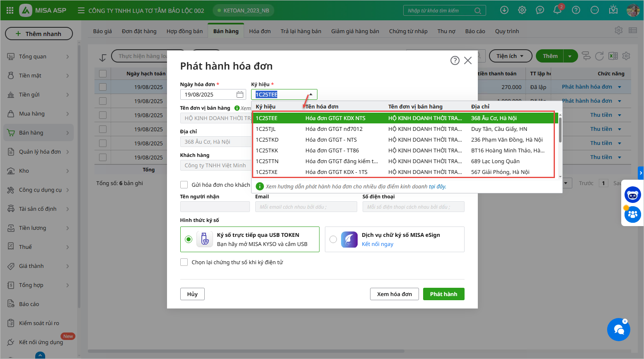Click the help icon in dialog header
The image size is (644, 359).
(455, 60)
